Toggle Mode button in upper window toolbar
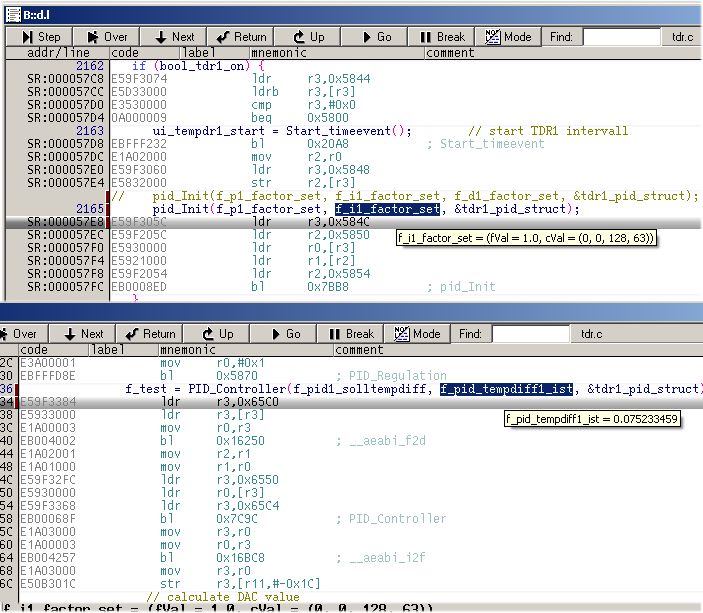This screenshot has height=613, width=703. (x=508, y=37)
